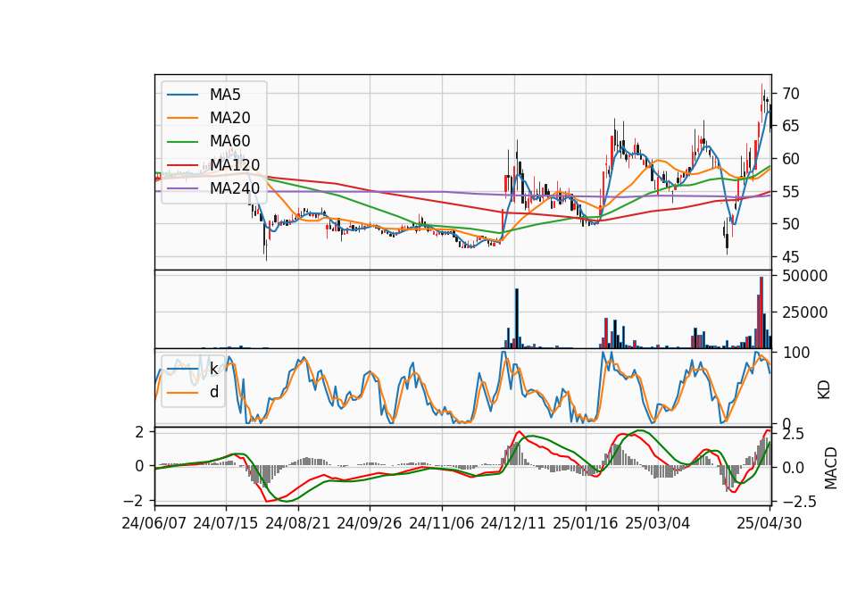Image resolution: width=857 pixels, height=616 pixels.
Task: Select the 45 price axis tick
Action: 791,257
